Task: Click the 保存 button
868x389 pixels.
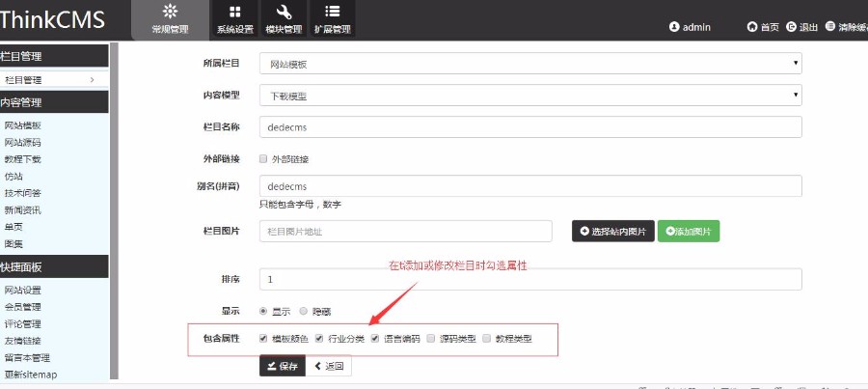Action: pyautogui.click(x=283, y=366)
